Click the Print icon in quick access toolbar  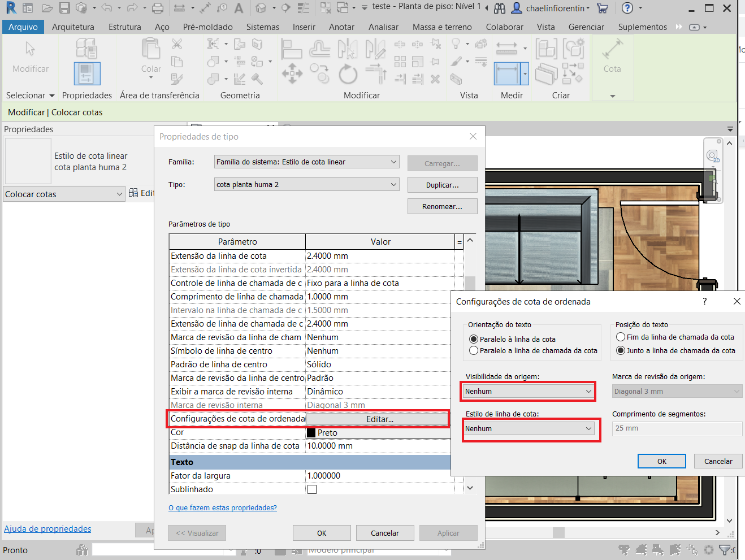(x=158, y=8)
